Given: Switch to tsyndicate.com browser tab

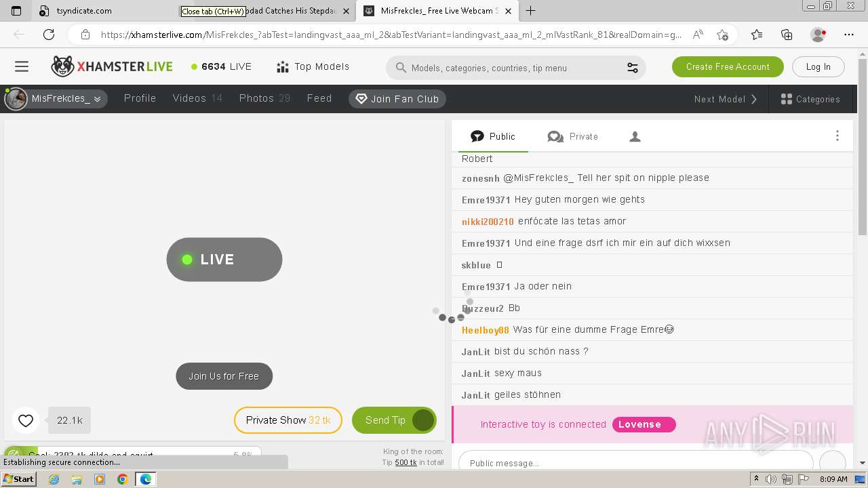Looking at the screenshot, I should tap(102, 11).
